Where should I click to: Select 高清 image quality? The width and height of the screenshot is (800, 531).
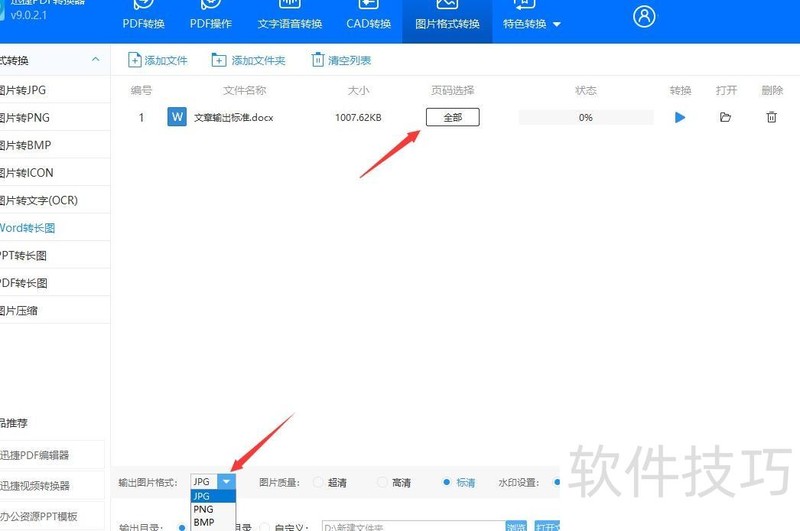point(382,482)
